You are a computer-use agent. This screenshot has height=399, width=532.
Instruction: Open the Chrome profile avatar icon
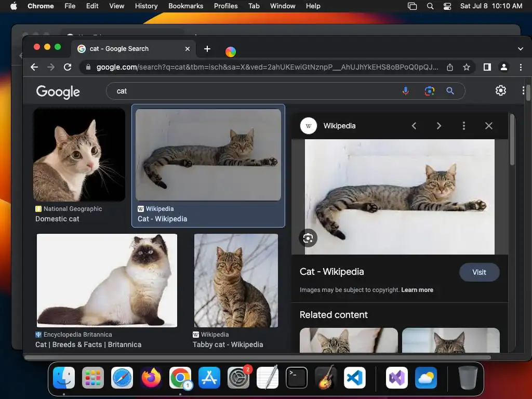click(504, 67)
